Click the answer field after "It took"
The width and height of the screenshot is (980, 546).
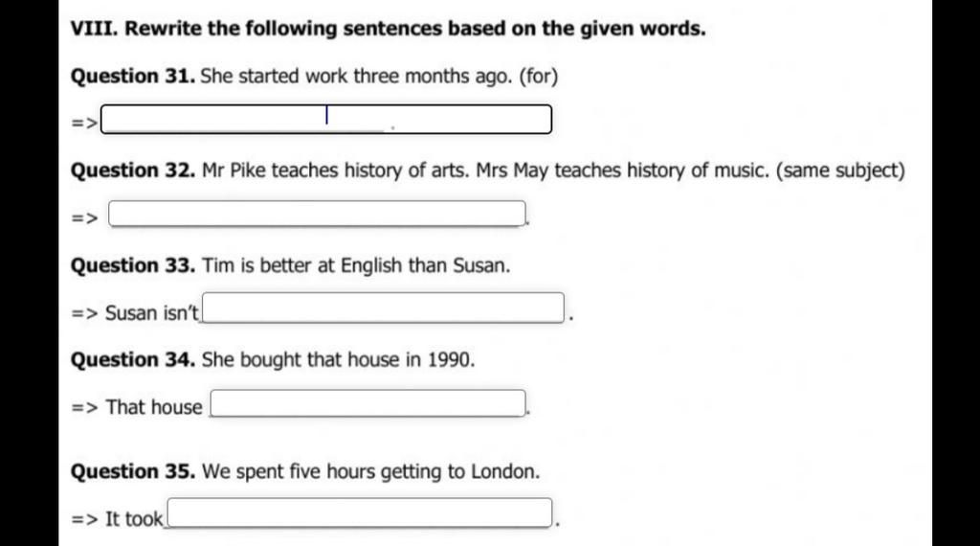[x=360, y=512]
